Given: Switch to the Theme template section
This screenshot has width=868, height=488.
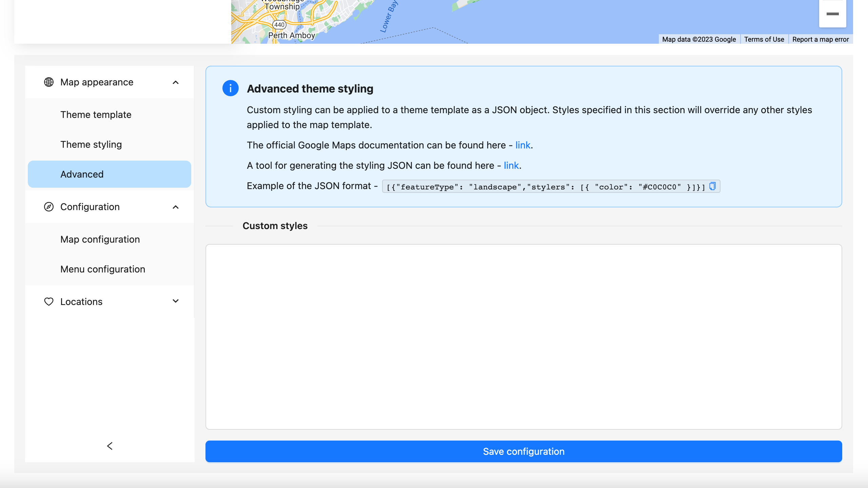Looking at the screenshot, I should tap(96, 114).
